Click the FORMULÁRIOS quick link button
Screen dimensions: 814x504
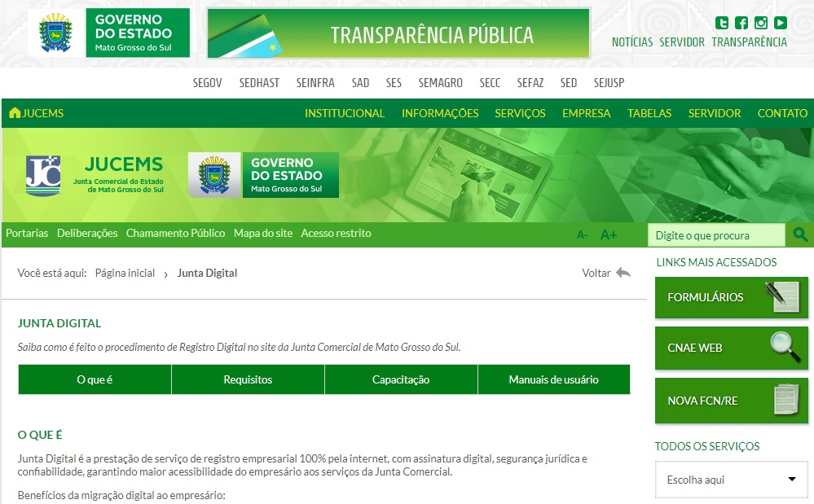(x=731, y=297)
